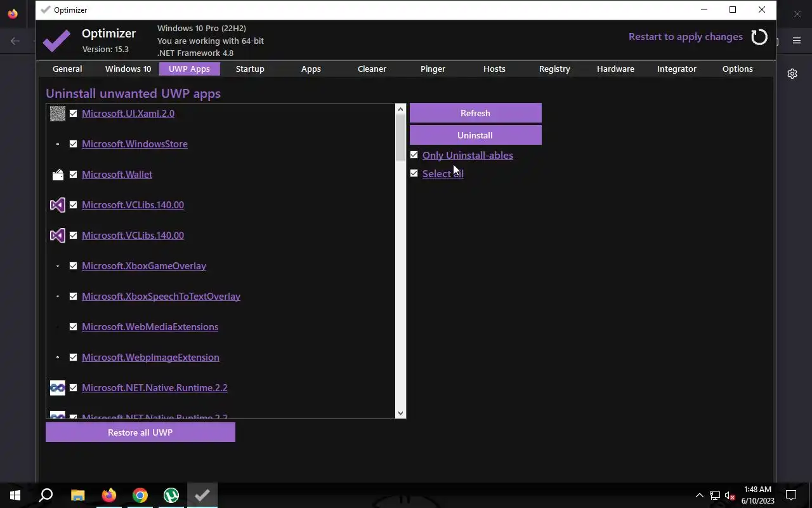
Task: Click the Microsoft.WebMediaExtensions link
Action: click(150, 327)
